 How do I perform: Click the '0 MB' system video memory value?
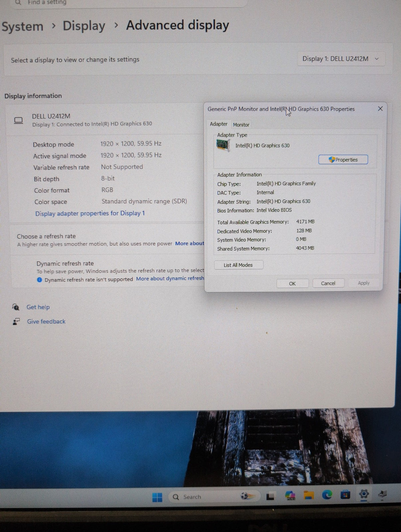pos(301,239)
